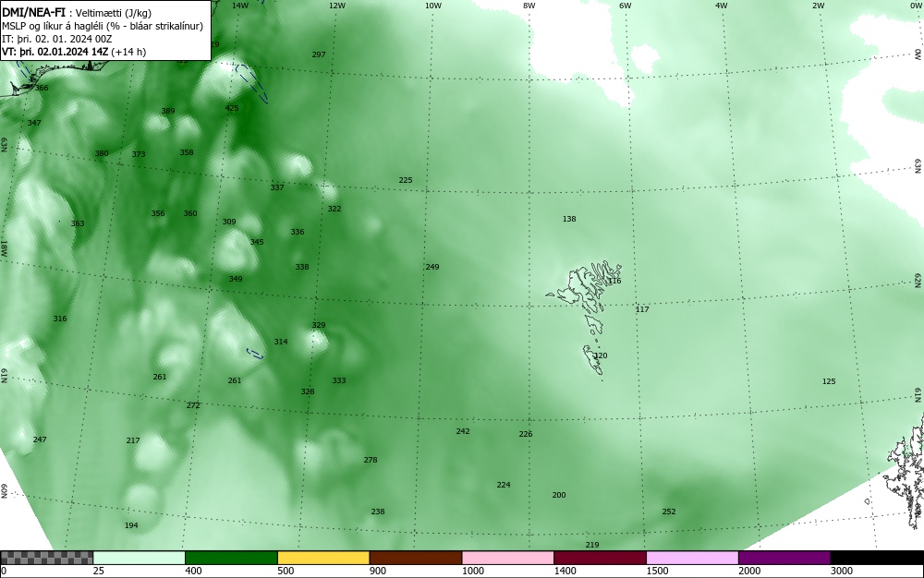Click the map value 363

coord(78,223)
